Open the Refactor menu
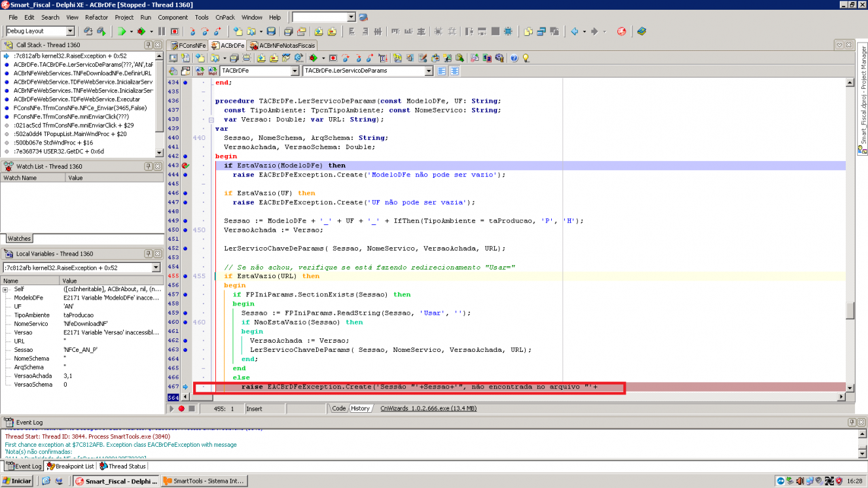The image size is (868, 488). (x=96, y=17)
